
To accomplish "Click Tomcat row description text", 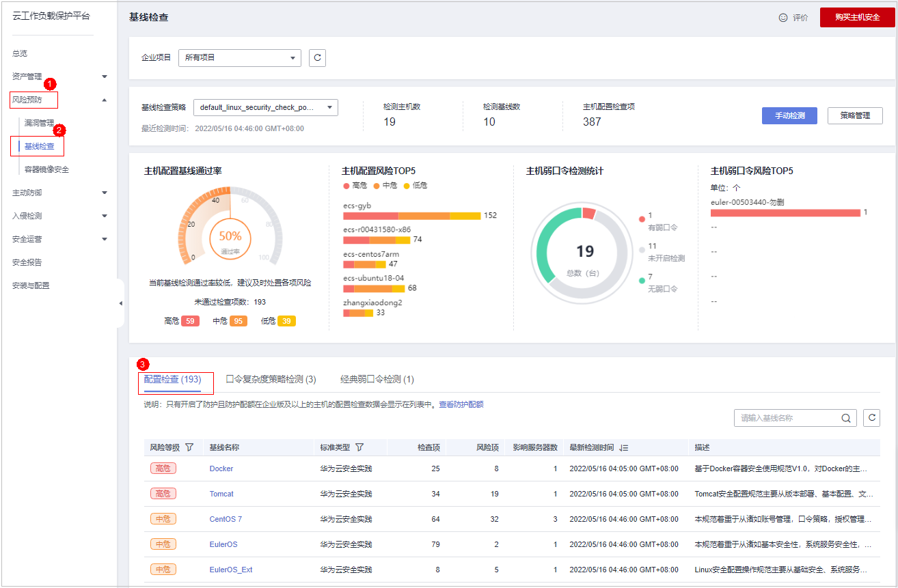I will tap(783, 494).
